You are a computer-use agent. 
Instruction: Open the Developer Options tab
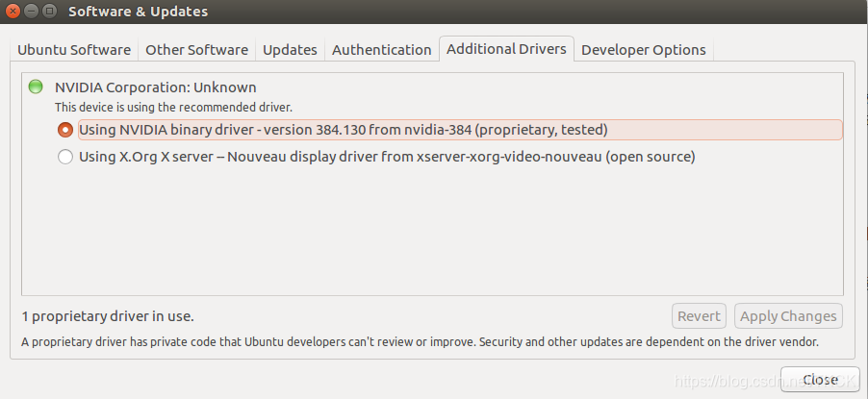pos(643,50)
